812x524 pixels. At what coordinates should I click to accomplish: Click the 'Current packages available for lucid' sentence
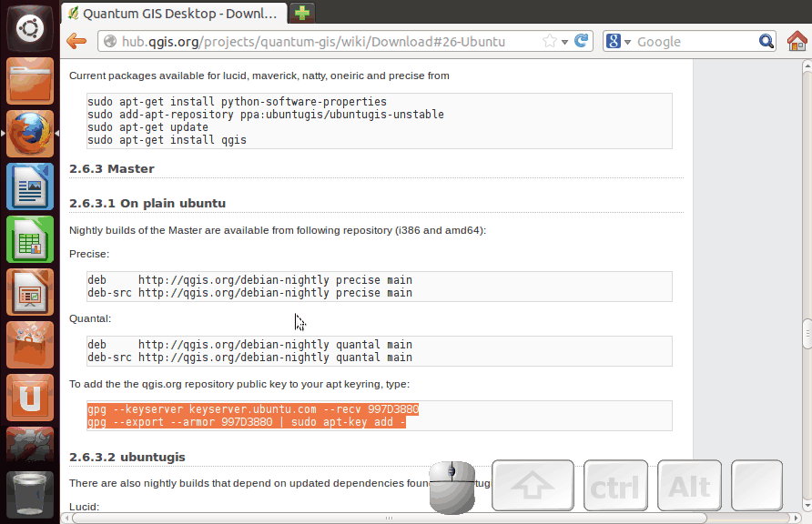pyautogui.click(x=259, y=76)
